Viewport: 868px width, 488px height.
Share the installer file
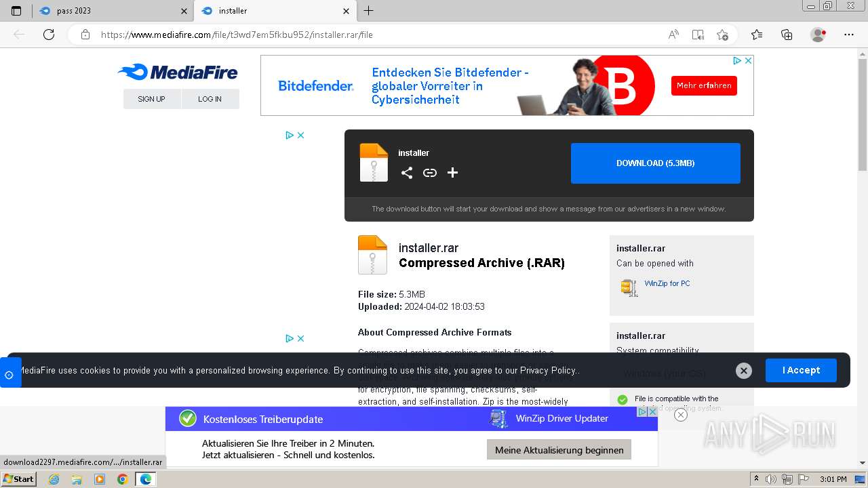click(407, 173)
